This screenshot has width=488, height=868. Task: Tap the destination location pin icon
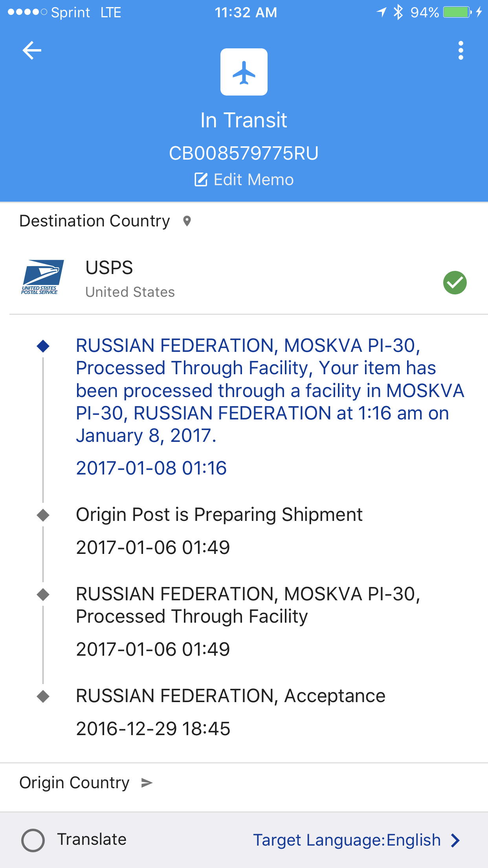tap(187, 221)
